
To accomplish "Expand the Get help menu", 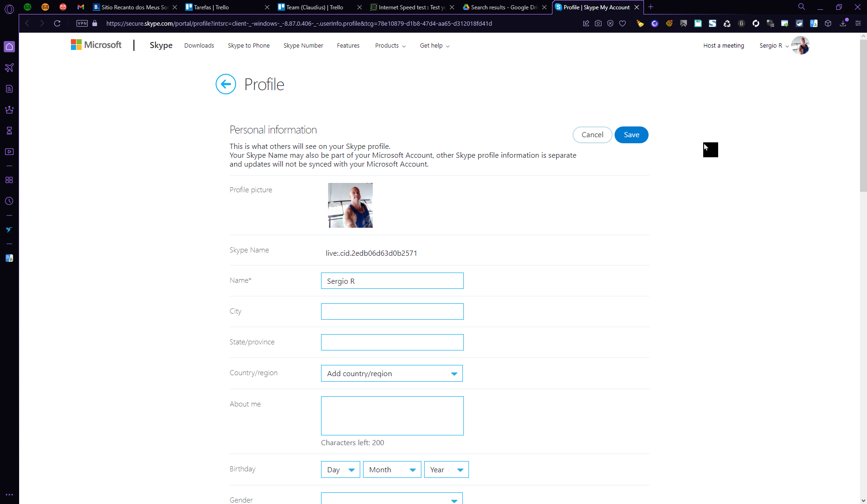I will 435,45.
